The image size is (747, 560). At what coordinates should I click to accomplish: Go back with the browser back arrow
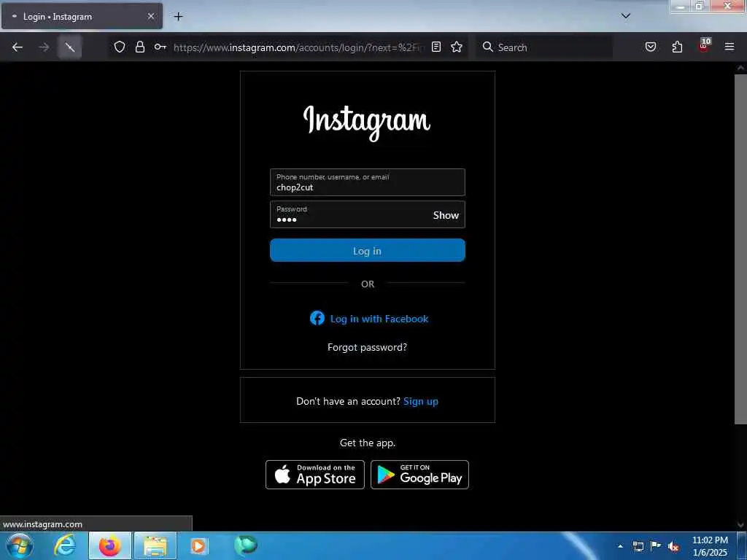[18, 47]
